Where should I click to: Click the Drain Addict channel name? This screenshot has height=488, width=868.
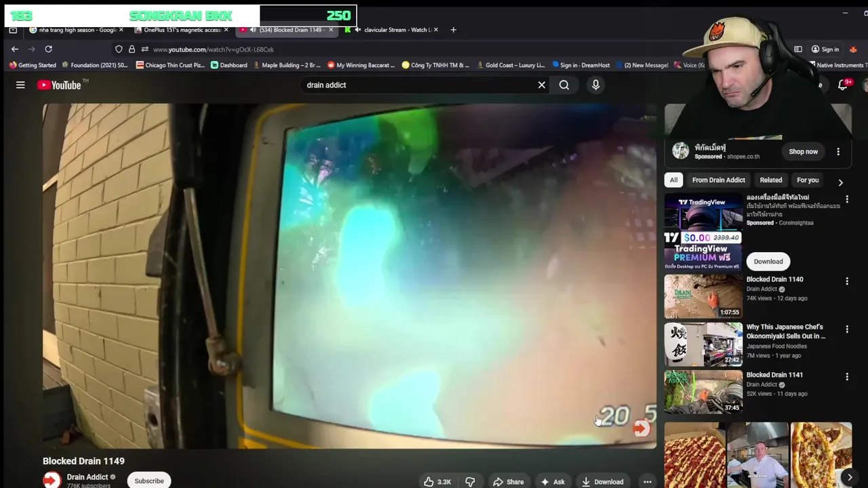pyautogui.click(x=87, y=477)
